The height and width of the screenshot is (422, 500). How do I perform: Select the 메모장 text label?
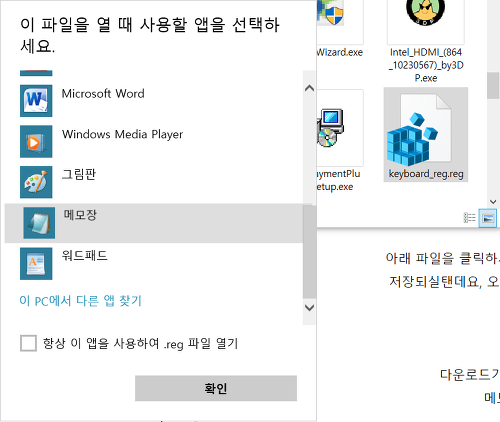click(x=80, y=215)
